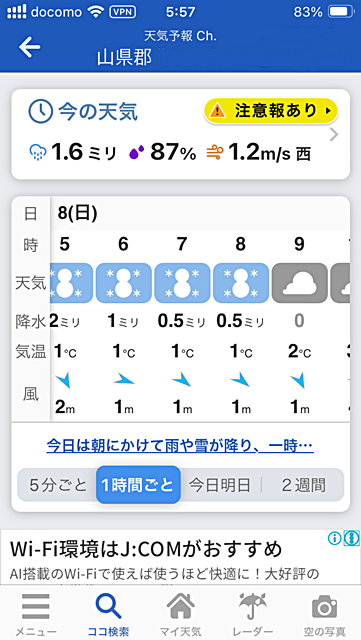Open the 今日は朝にかけて雨や雪 forecast link
361x640 pixels.
[180, 446]
